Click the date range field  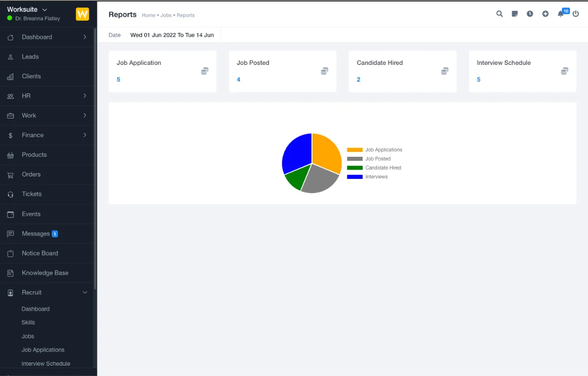[172, 35]
